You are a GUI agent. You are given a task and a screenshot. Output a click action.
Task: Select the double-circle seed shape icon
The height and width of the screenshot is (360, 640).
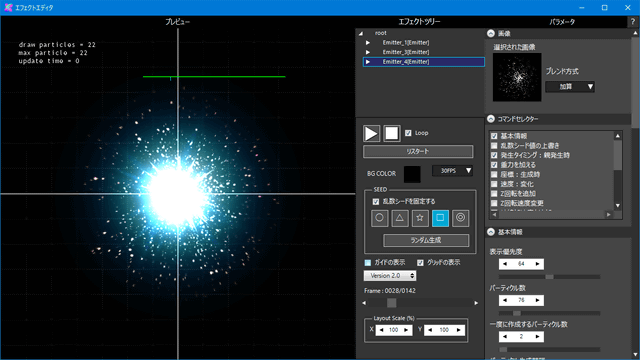(x=460, y=218)
